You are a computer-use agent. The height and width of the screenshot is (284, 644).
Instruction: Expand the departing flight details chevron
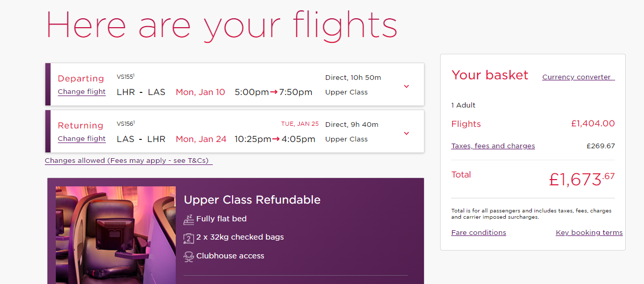pyautogui.click(x=407, y=86)
